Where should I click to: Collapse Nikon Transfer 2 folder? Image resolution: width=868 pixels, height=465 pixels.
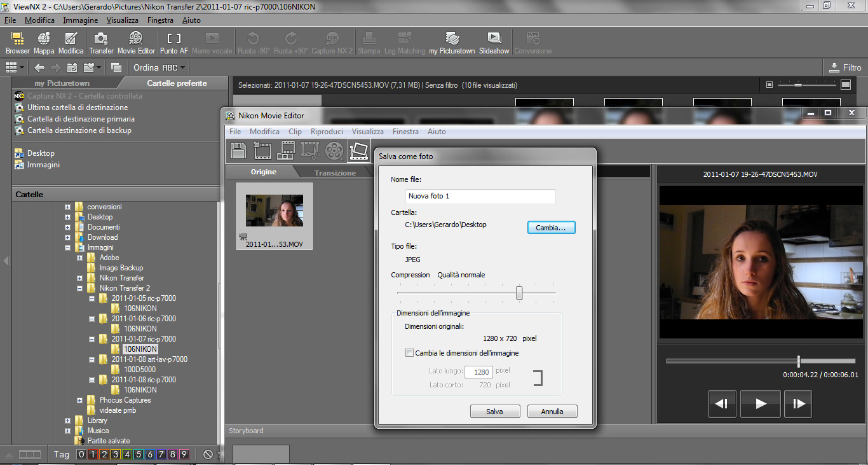pos(80,288)
